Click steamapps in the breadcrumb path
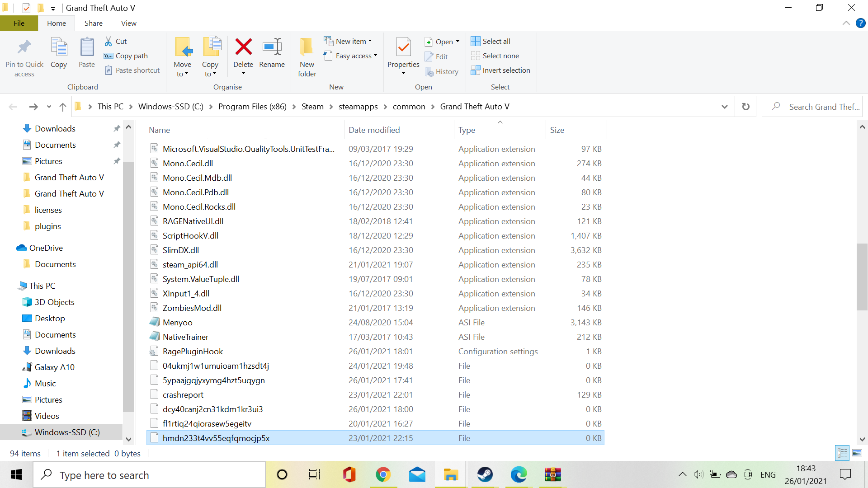The height and width of the screenshot is (488, 868). [358, 107]
